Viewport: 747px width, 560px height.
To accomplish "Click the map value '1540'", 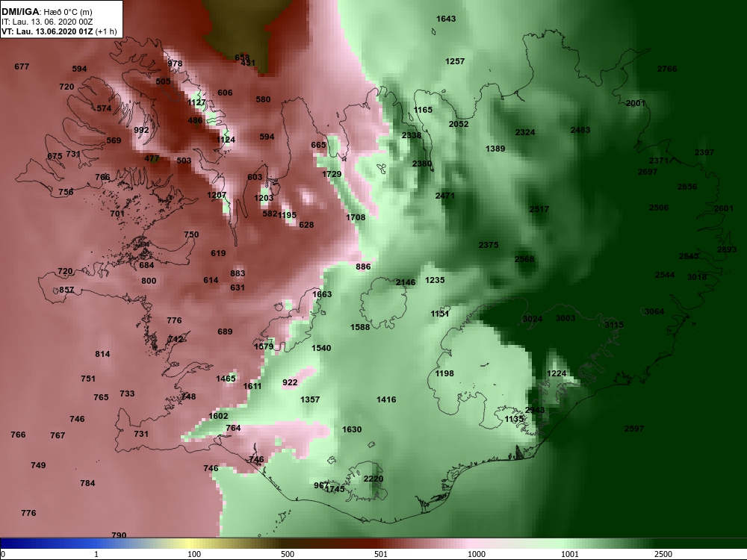I will coord(321,348).
